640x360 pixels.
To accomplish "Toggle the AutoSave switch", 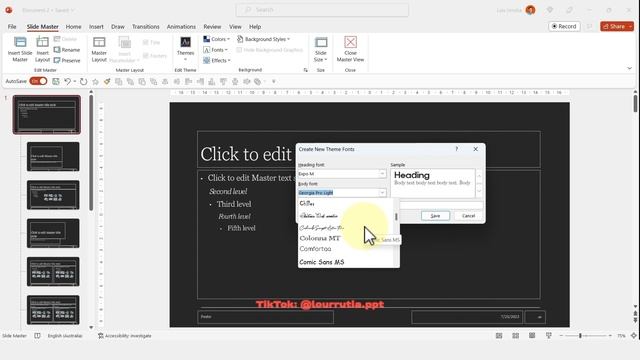I will pos(38,81).
